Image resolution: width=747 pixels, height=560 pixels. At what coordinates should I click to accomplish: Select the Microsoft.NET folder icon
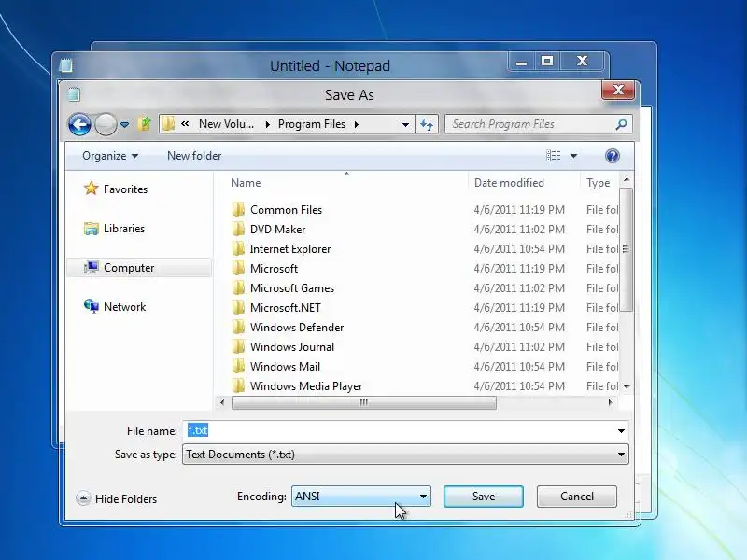[238, 307]
